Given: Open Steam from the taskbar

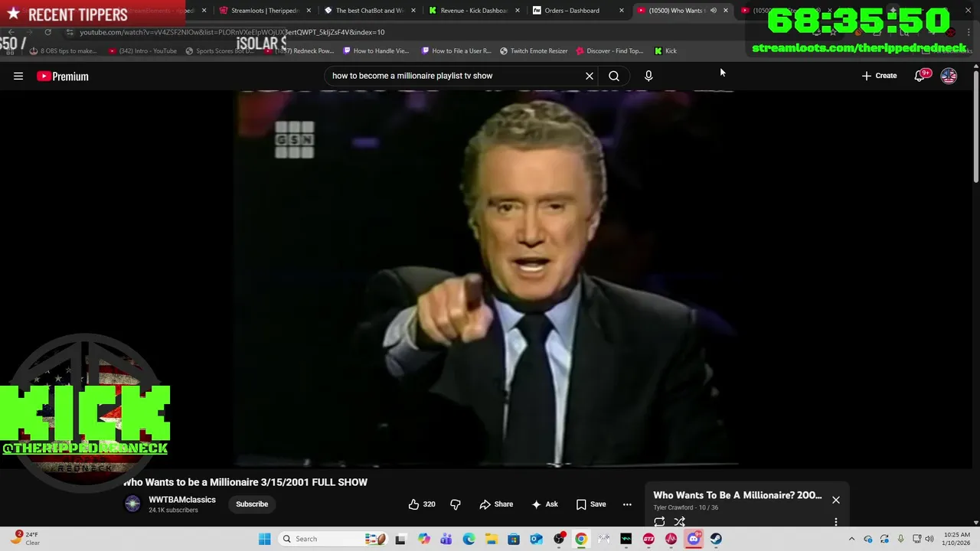Looking at the screenshot, I should click(x=716, y=539).
